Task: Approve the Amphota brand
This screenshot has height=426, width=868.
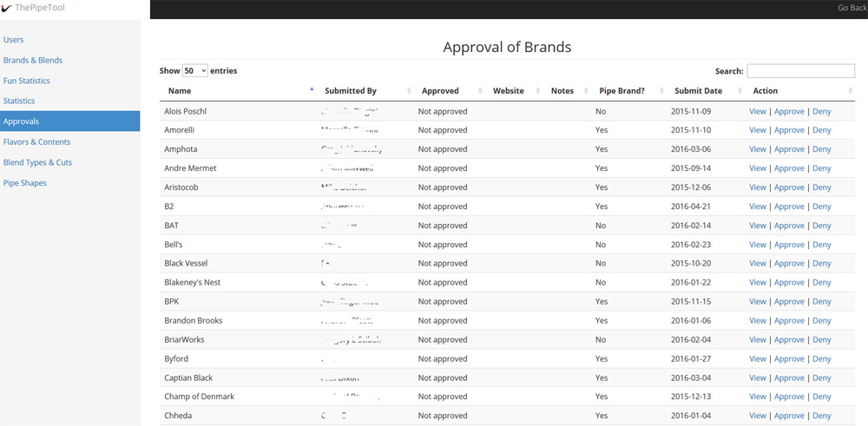Action: coord(789,149)
